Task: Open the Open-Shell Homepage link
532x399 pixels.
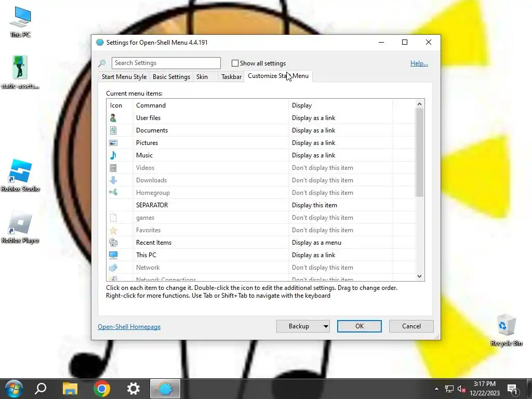Action: click(x=129, y=327)
